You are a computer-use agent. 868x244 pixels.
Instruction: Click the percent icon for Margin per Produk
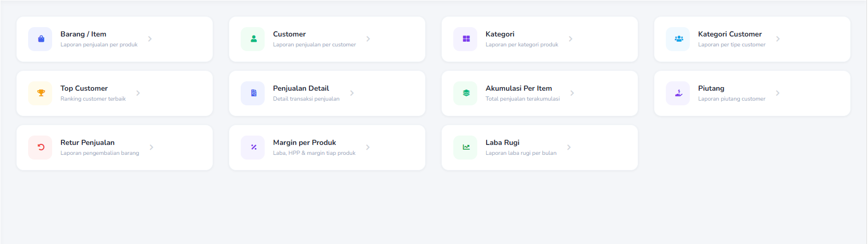click(x=253, y=148)
